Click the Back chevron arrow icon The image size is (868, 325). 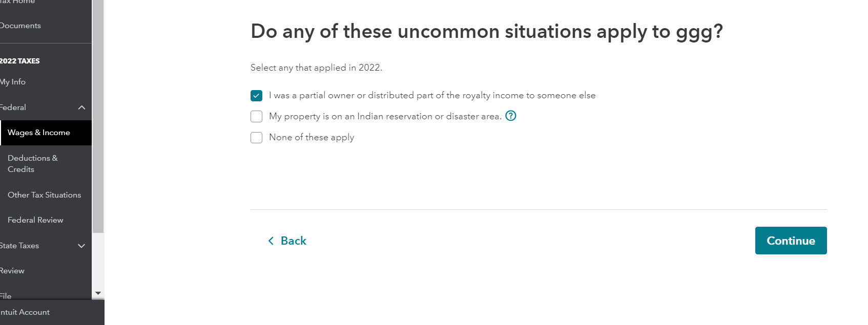271,241
